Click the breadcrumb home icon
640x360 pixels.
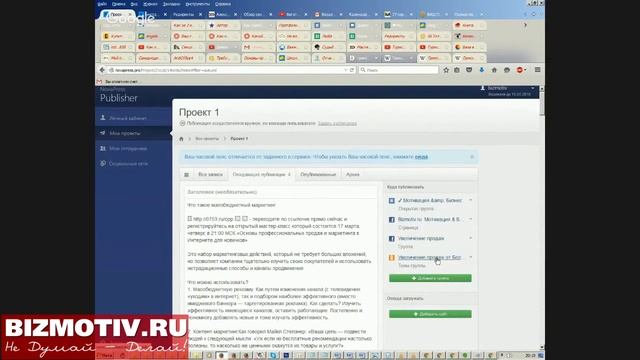tap(182, 139)
